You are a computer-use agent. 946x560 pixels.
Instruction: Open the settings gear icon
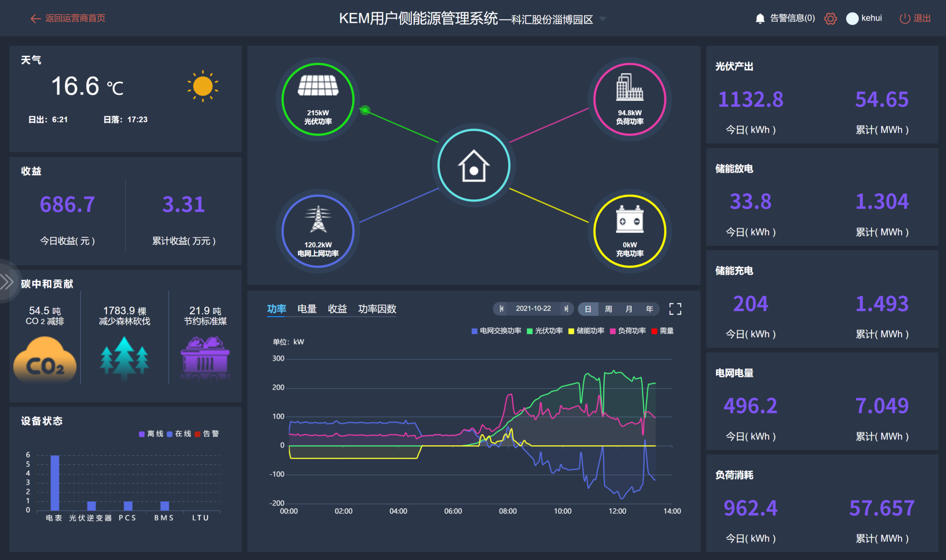831,18
